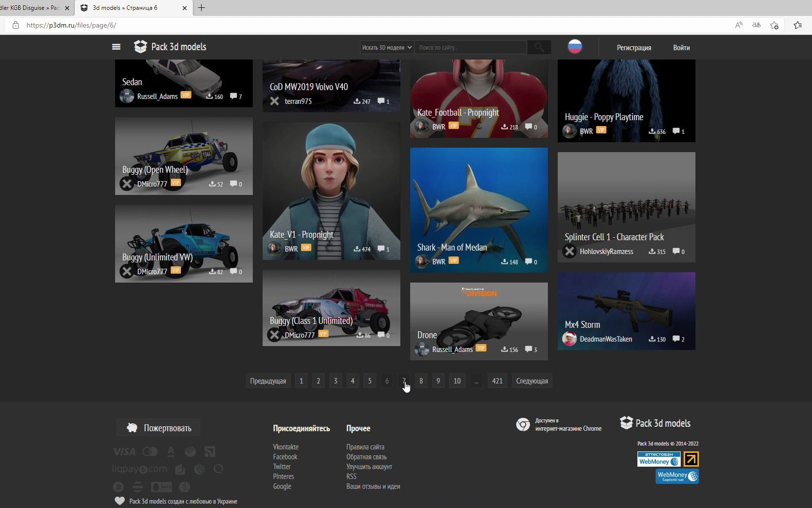Go to last page 421
This screenshot has width=812, height=508.
[497, 381]
